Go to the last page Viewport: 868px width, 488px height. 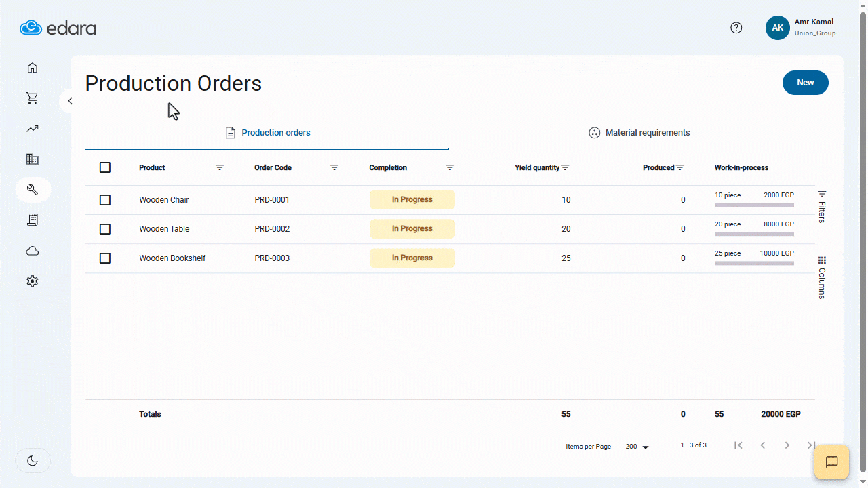point(811,445)
